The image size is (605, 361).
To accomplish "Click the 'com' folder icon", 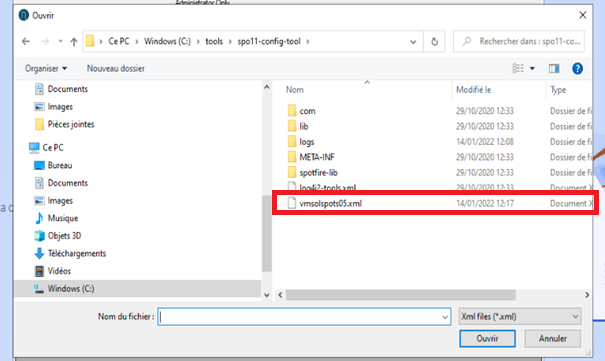I will 292,111.
